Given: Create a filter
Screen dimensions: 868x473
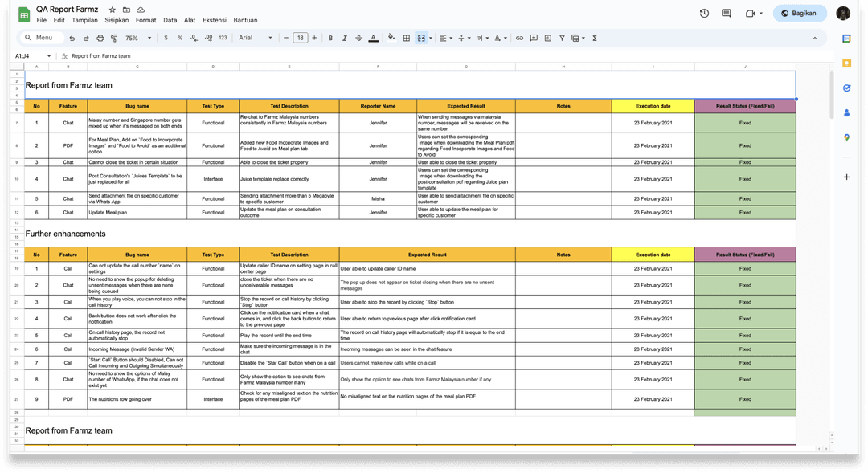Looking at the screenshot, I should 562,39.
